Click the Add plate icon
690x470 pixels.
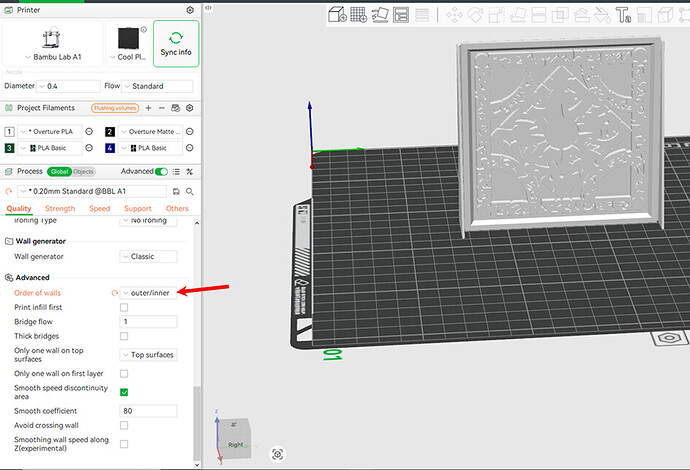click(x=359, y=15)
